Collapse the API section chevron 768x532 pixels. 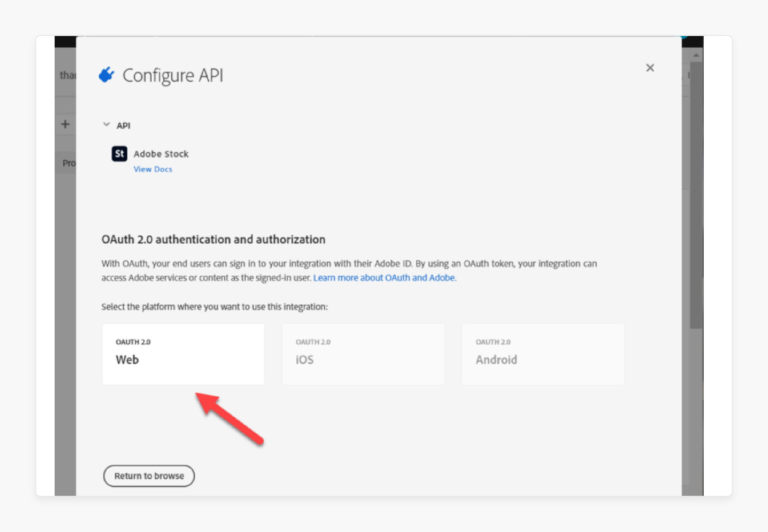pyautogui.click(x=106, y=125)
